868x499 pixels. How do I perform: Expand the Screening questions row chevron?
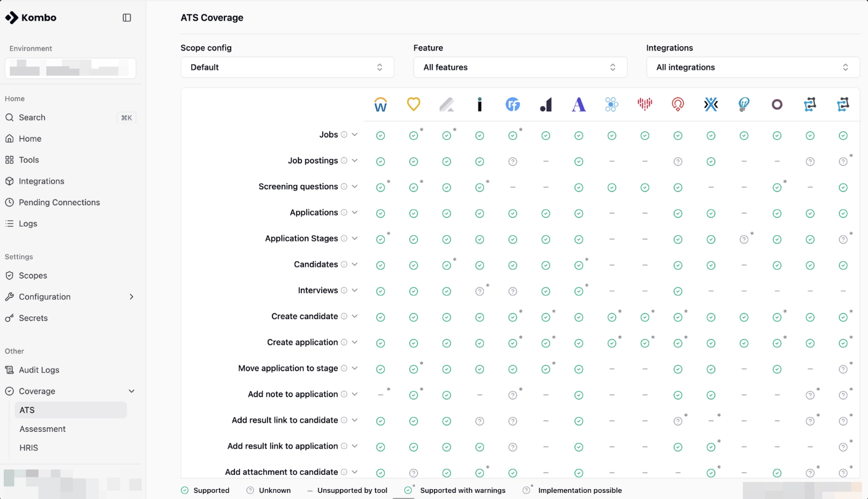[354, 187]
